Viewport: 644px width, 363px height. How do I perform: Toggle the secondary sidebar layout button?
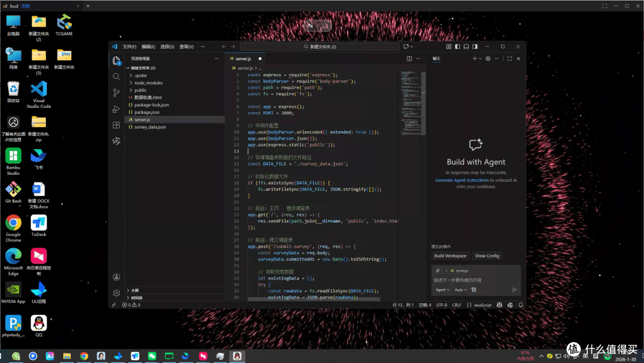click(475, 47)
